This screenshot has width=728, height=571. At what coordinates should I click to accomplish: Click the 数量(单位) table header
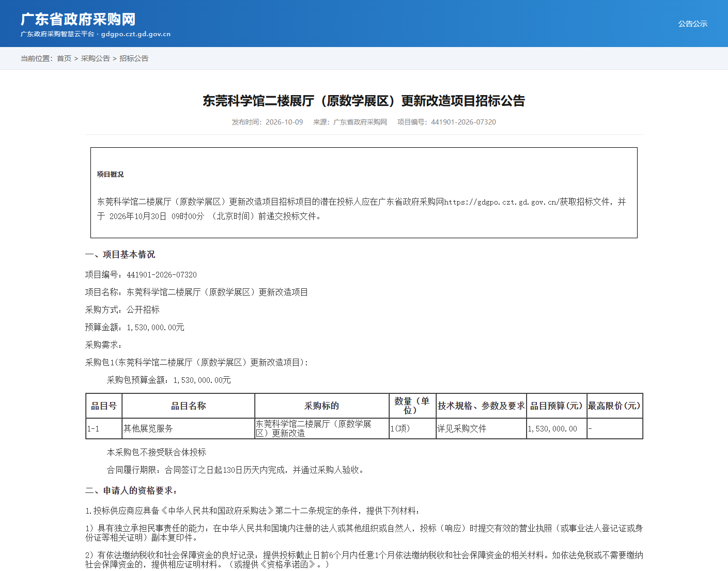click(412, 406)
